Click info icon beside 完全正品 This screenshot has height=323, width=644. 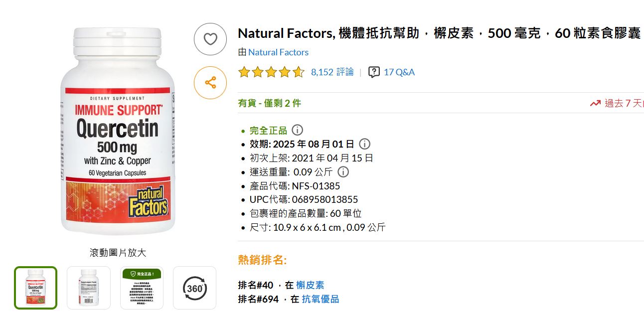pyautogui.click(x=297, y=130)
